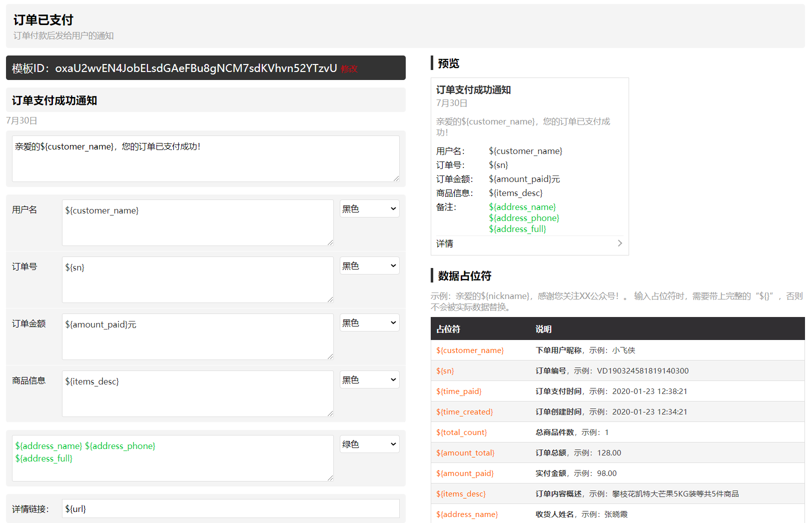
Task: Edit the 订单金额 text field
Action: (x=197, y=336)
